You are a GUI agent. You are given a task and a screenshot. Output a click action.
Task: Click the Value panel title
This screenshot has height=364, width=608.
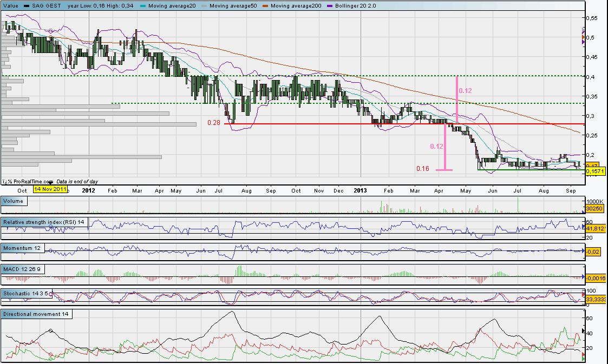click(11, 5)
